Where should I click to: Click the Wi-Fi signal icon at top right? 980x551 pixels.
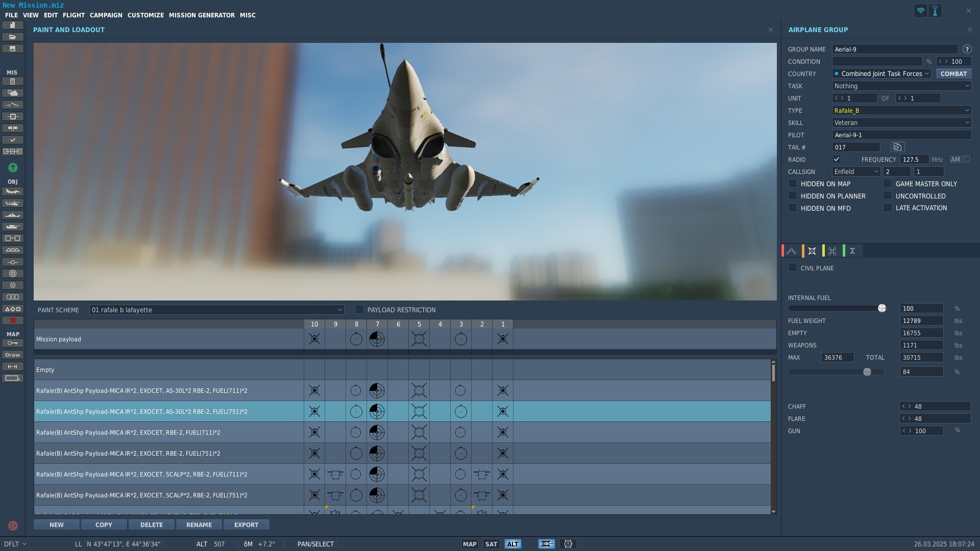920,11
